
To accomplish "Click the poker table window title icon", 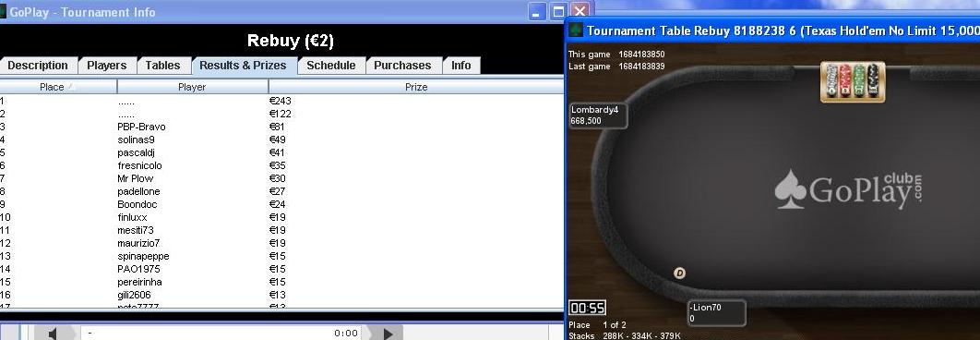I will point(576,30).
